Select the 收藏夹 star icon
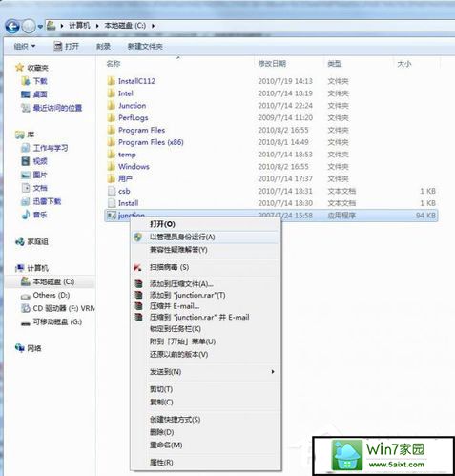 pyautogui.click(x=20, y=68)
